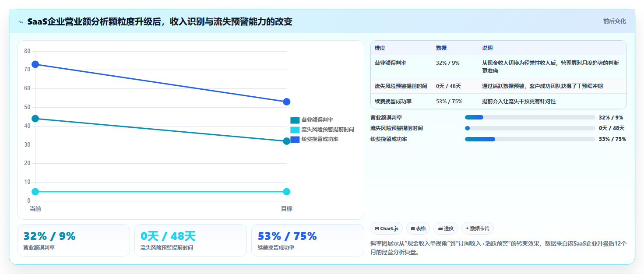Click the 当前 x-axis label

[35, 209]
